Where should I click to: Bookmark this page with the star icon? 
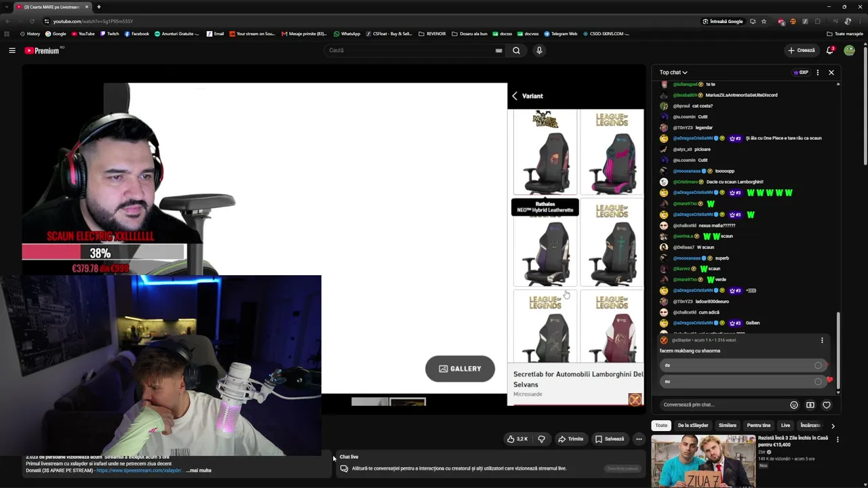click(764, 22)
